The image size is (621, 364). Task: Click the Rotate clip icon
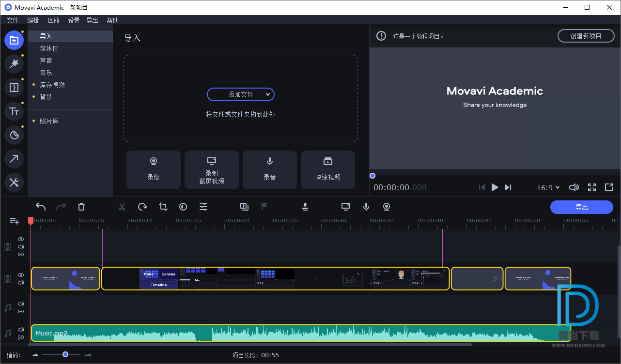(142, 207)
